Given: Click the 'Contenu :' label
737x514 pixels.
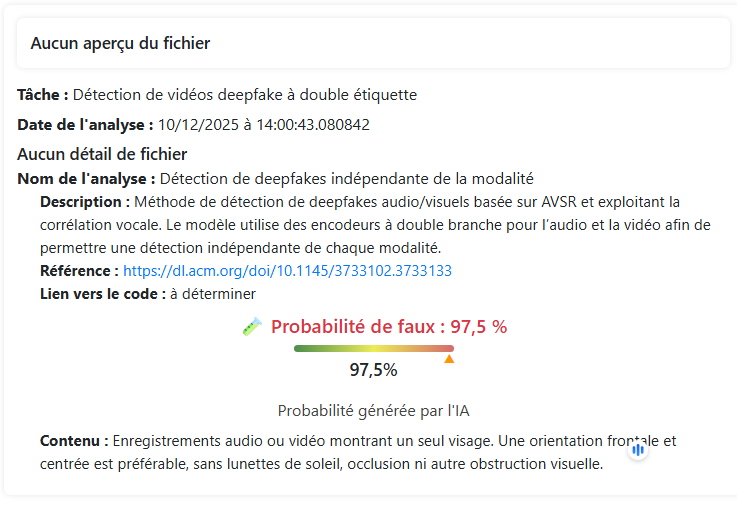Looking at the screenshot, I should tap(74, 441).
